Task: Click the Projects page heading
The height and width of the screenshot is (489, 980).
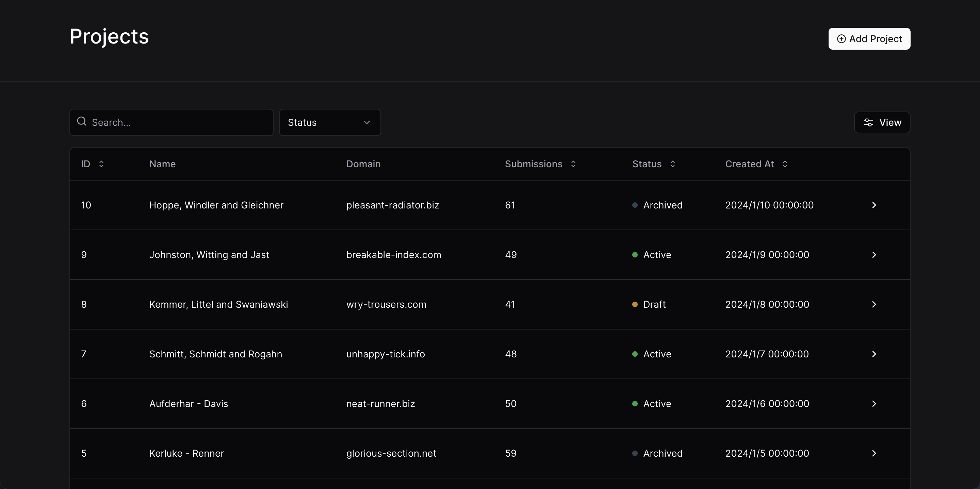Action: coord(109,37)
